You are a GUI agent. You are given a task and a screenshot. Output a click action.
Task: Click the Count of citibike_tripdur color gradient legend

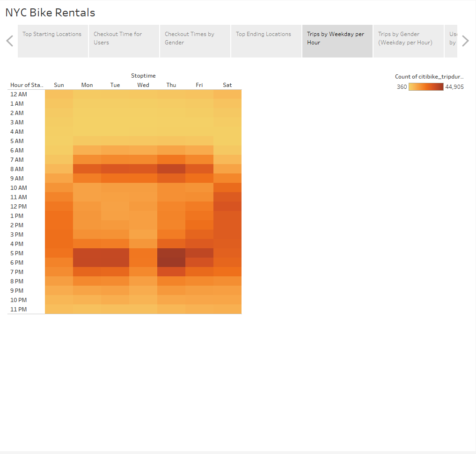click(x=426, y=86)
